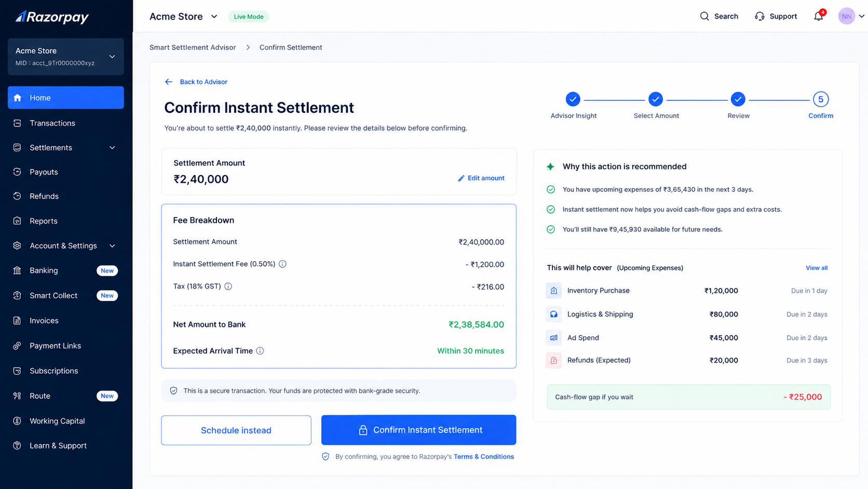Click the Schedule instead button
This screenshot has height=489, width=868.
click(x=236, y=430)
